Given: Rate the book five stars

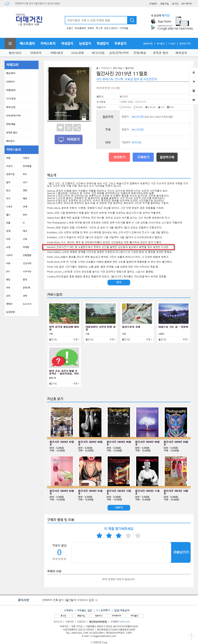Looking at the screenshot, I should point(138,535).
